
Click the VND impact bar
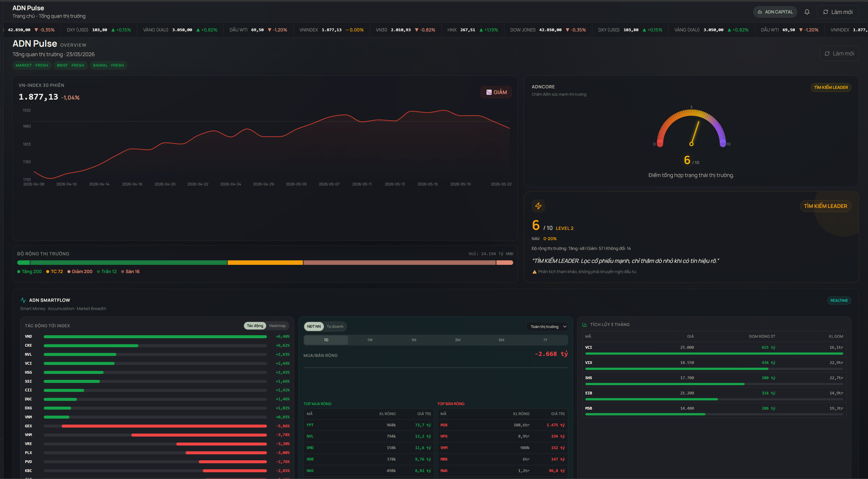pyautogui.click(x=155, y=336)
